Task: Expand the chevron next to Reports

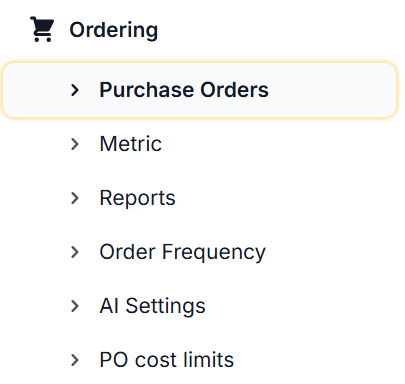Action: click(75, 198)
